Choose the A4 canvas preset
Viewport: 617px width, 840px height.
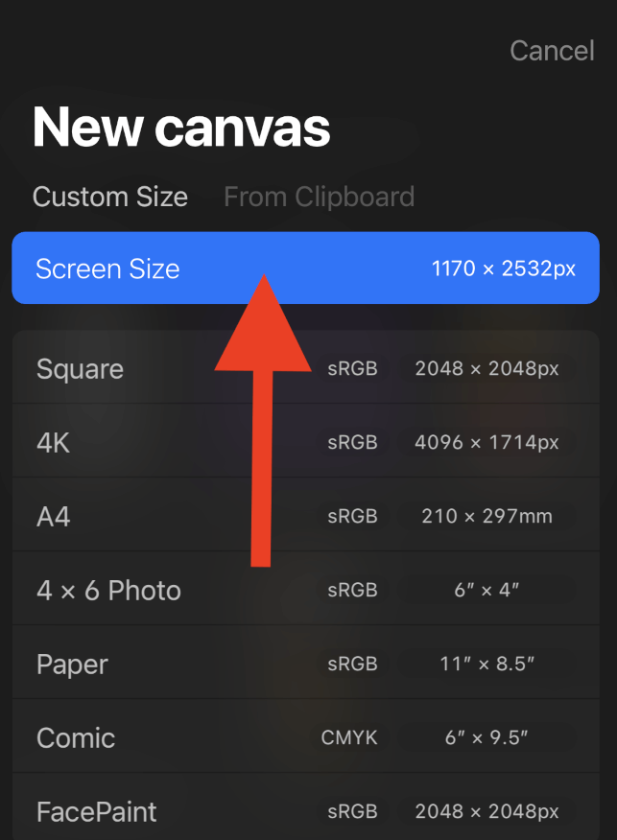click(305, 515)
